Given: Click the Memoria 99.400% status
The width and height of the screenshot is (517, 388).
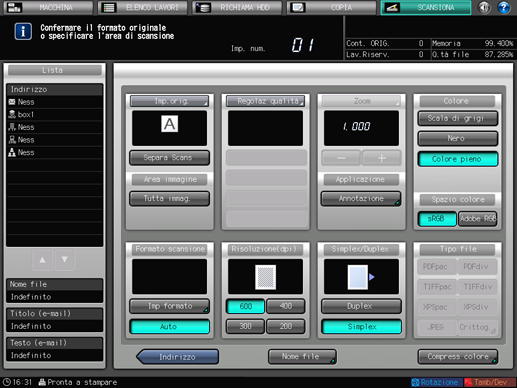Looking at the screenshot, I should (x=473, y=44).
